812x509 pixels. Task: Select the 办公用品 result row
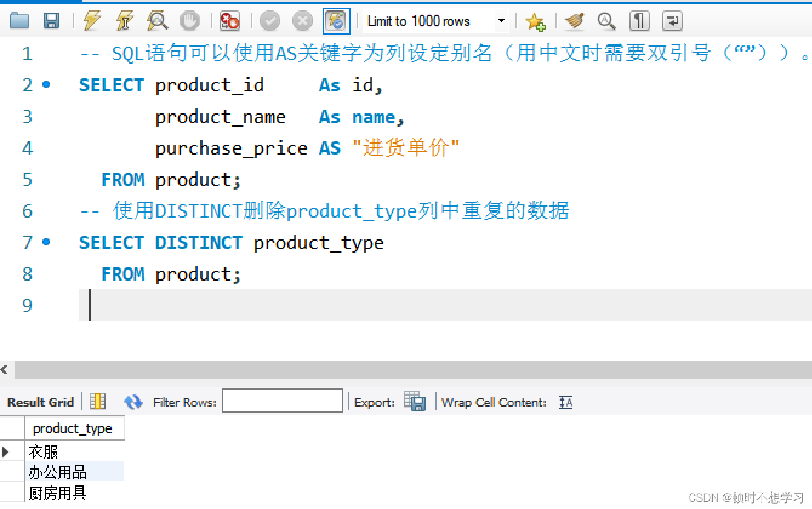58,471
